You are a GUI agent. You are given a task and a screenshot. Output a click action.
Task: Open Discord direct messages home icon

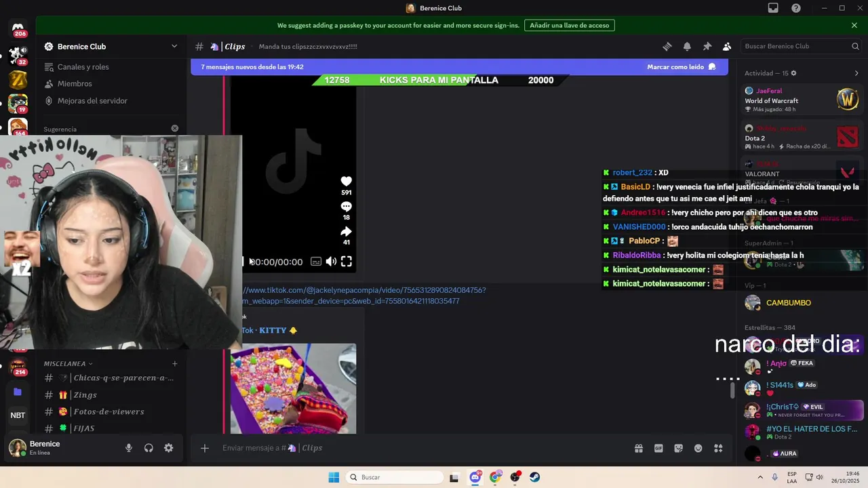pos(18,29)
